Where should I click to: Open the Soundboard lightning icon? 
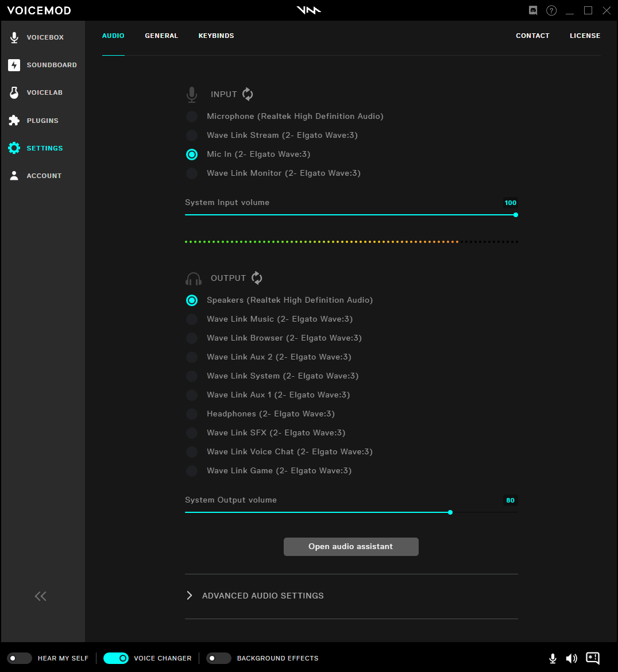click(x=14, y=65)
